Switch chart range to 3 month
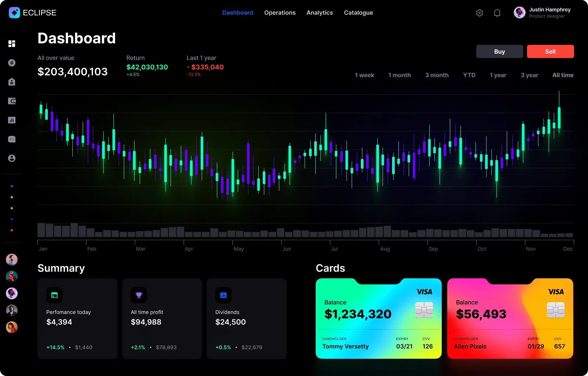The image size is (588, 376). click(x=437, y=75)
